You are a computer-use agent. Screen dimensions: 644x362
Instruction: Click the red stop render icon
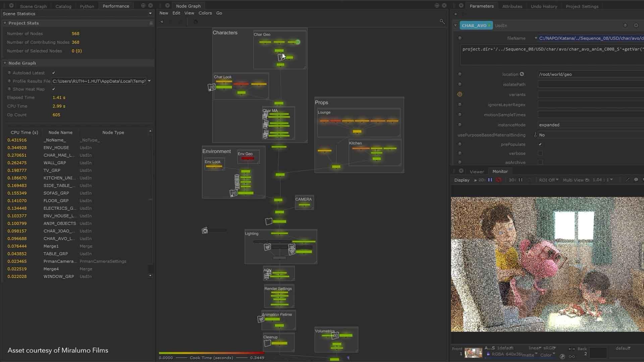pyautogui.click(x=499, y=180)
